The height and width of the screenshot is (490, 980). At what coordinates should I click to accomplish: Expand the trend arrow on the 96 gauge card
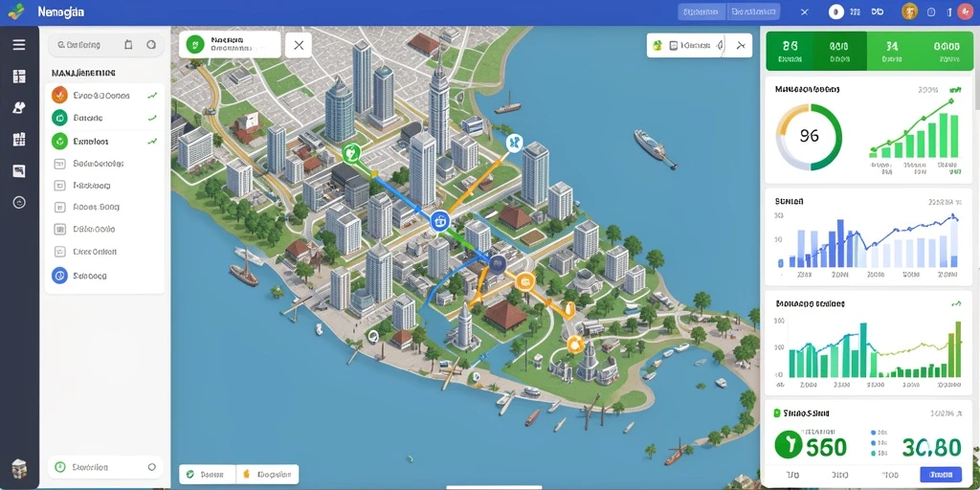[x=954, y=89]
